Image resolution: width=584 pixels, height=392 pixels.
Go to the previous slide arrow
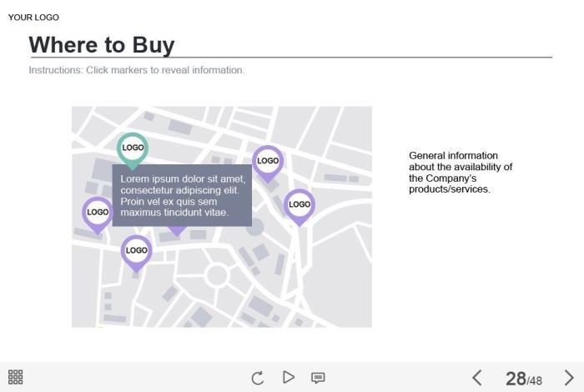tap(477, 378)
